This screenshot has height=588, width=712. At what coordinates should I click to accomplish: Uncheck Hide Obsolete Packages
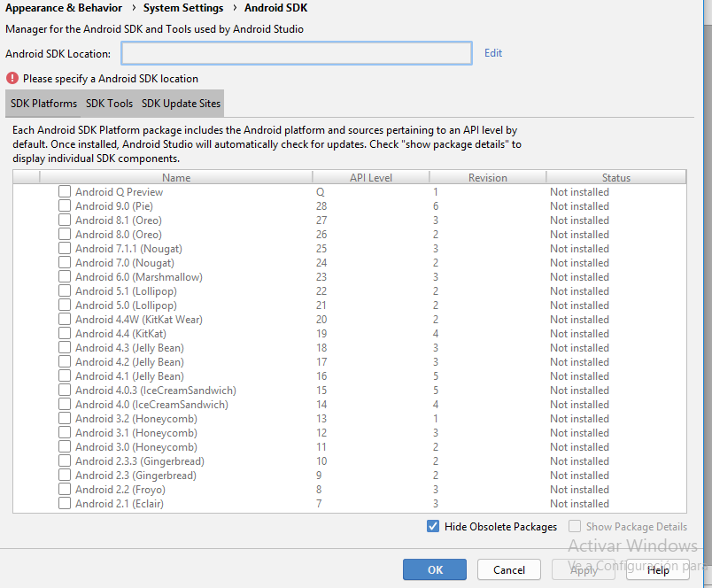pos(433,526)
